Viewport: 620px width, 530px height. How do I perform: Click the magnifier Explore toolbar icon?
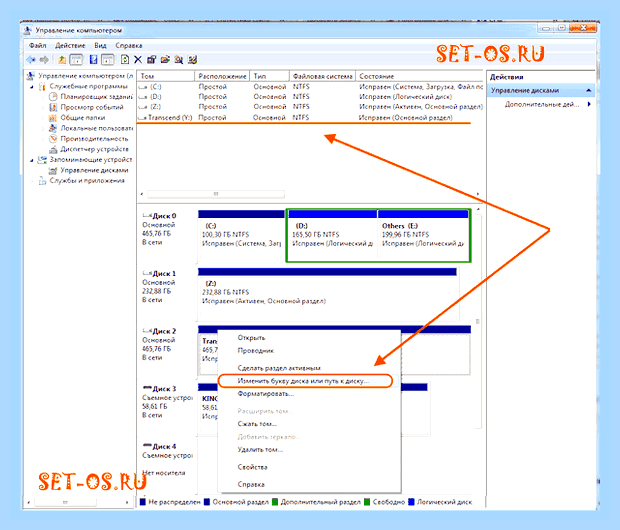pyautogui.click(x=179, y=60)
